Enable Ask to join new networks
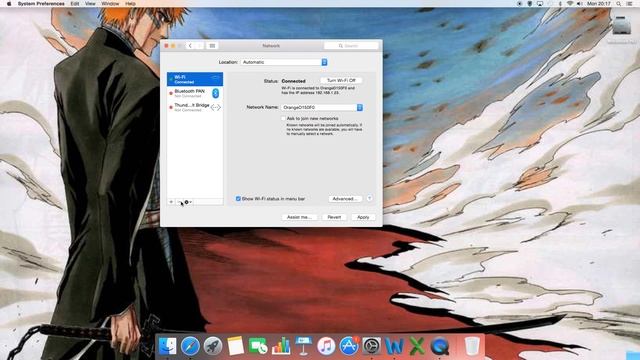 click(283, 118)
